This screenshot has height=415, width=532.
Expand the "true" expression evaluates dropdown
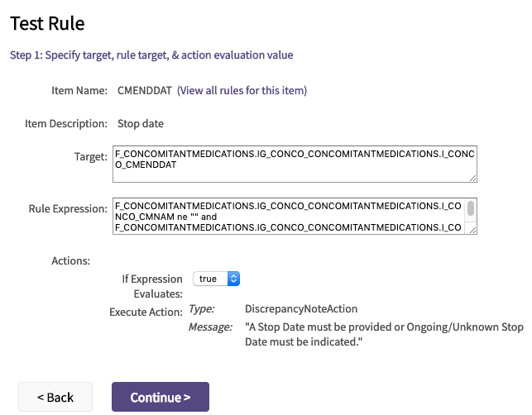tap(216, 279)
